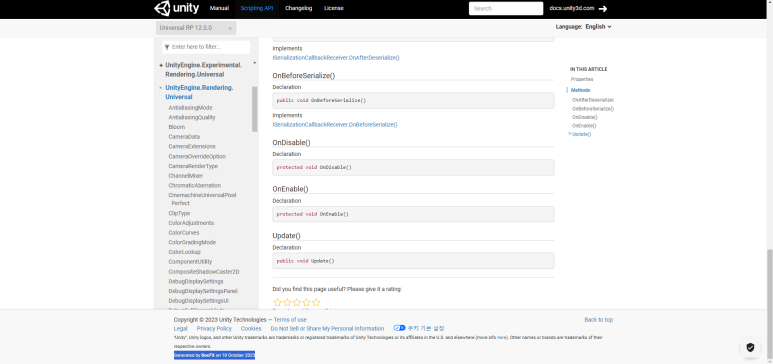Rate the page one star
Viewport: 773px width, 364px height.
click(x=277, y=302)
